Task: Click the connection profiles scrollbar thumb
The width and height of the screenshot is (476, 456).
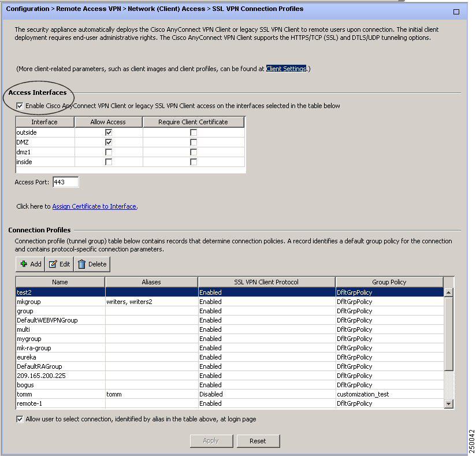Action: tap(448, 333)
